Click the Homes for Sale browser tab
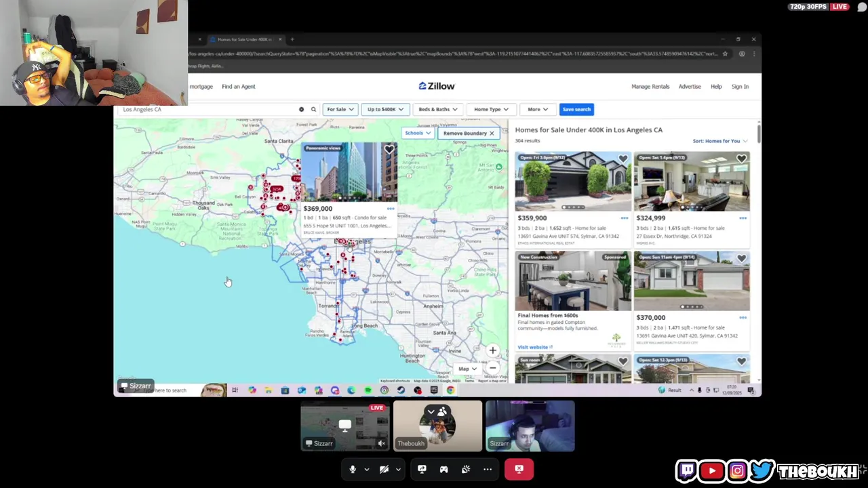The image size is (868, 488). (x=244, y=39)
